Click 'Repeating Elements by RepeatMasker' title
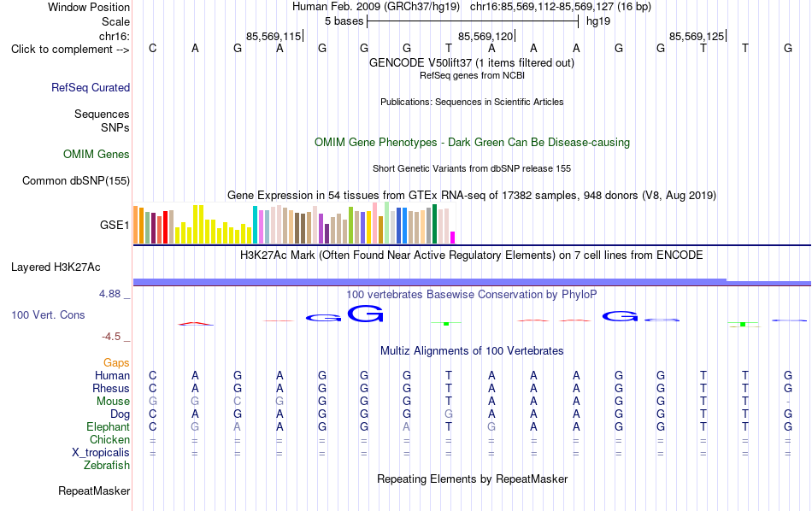812x511 pixels. point(472,479)
